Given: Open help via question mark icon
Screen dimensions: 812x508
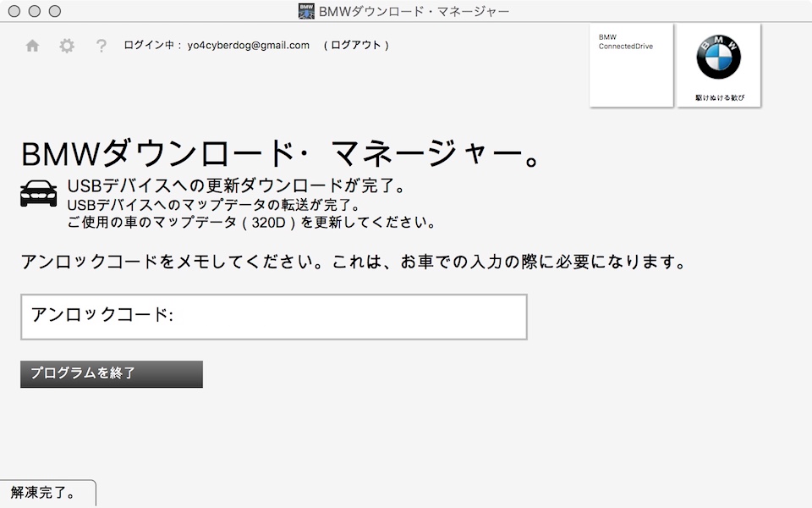Looking at the screenshot, I should [101, 46].
